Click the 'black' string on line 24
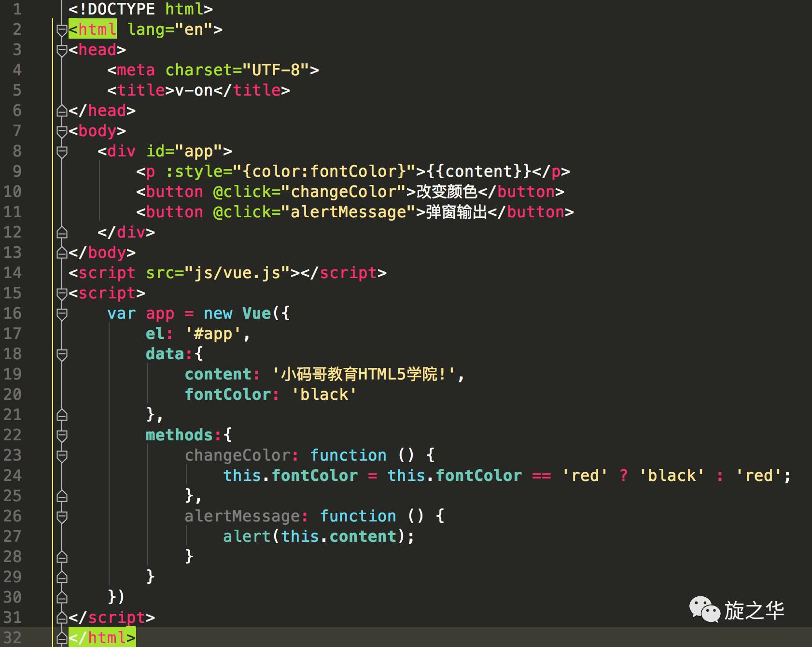Screen dimensions: 812x647 tap(672, 476)
